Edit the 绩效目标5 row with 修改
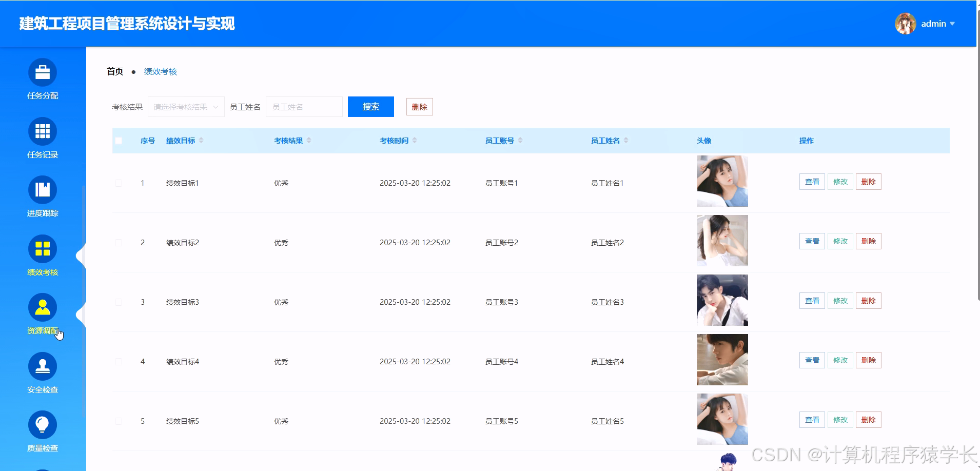This screenshot has height=471, width=980. tap(840, 420)
